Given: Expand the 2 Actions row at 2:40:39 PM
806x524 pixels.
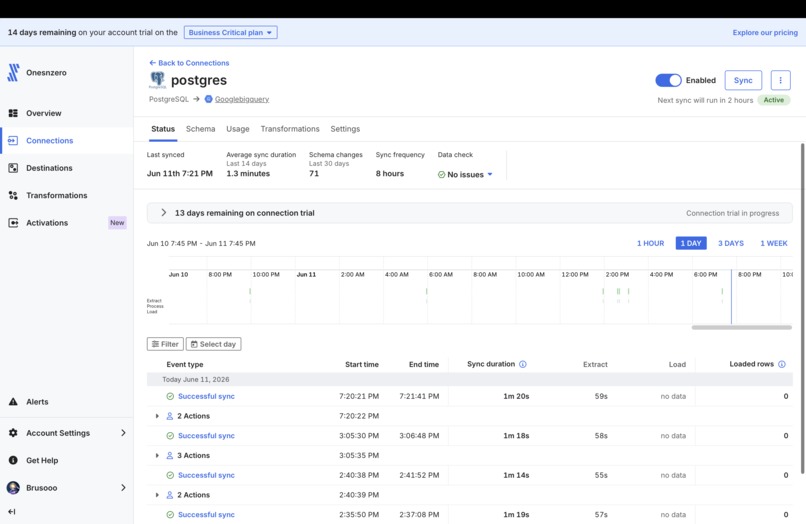Looking at the screenshot, I should (157, 495).
